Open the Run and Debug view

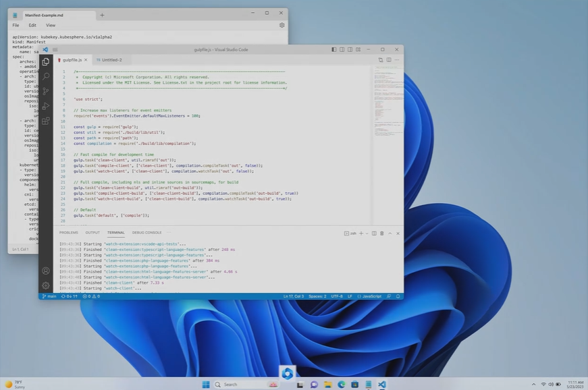tap(46, 106)
